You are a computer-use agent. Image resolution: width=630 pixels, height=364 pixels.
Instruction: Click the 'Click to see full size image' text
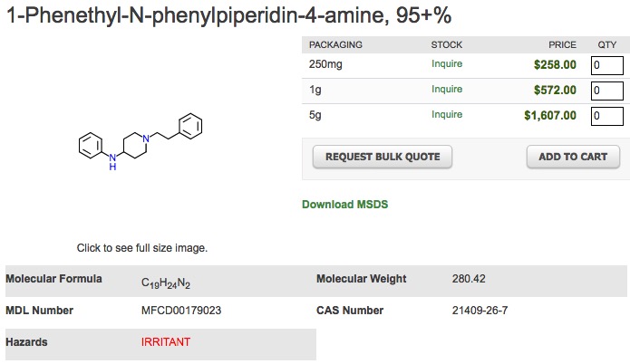click(142, 247)
